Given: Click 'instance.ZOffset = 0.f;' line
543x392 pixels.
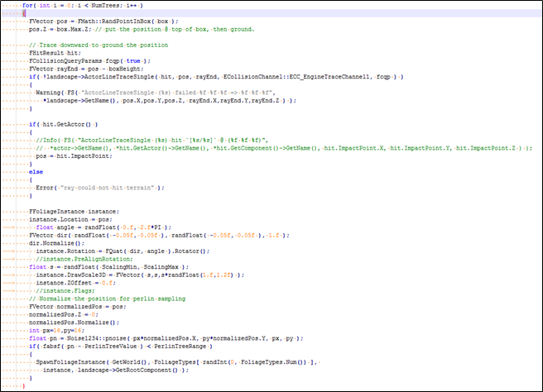Looking at the screenshot, I should tap(76, 284).
